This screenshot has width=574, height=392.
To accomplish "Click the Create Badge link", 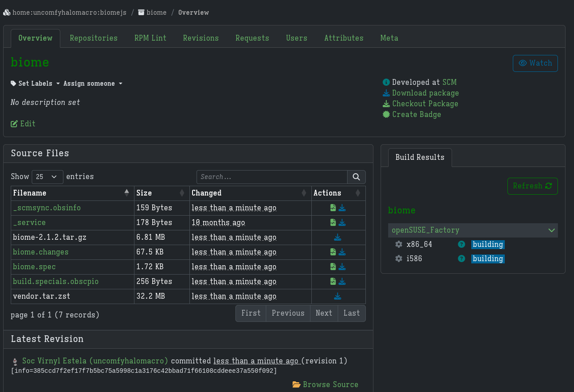I will [412, 114].
